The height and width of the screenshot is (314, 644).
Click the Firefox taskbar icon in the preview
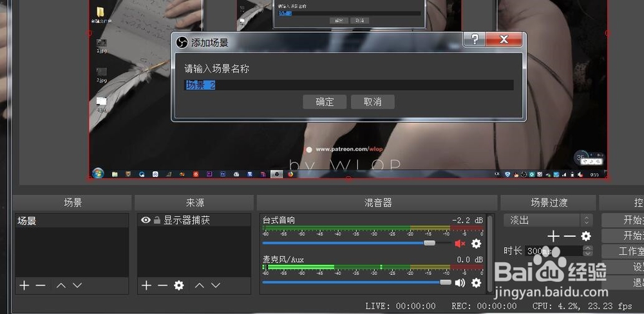coord(291,174)
